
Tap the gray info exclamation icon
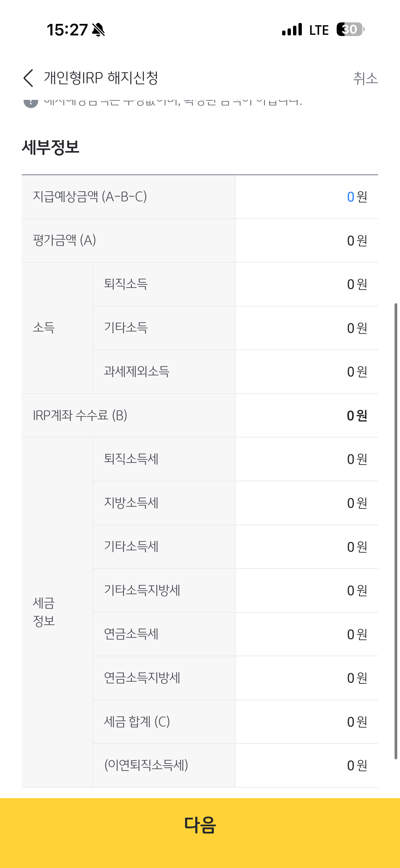click(x=31, y=102)
